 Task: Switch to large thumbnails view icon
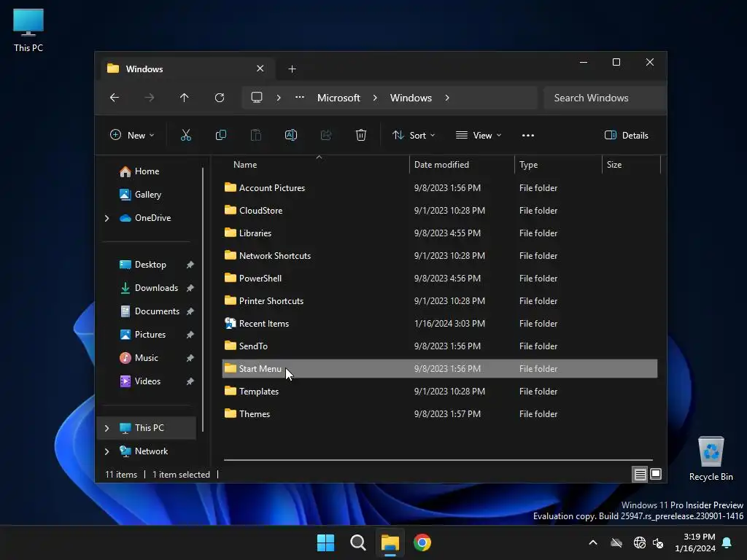pyautogui.click(x=656, y=474)
